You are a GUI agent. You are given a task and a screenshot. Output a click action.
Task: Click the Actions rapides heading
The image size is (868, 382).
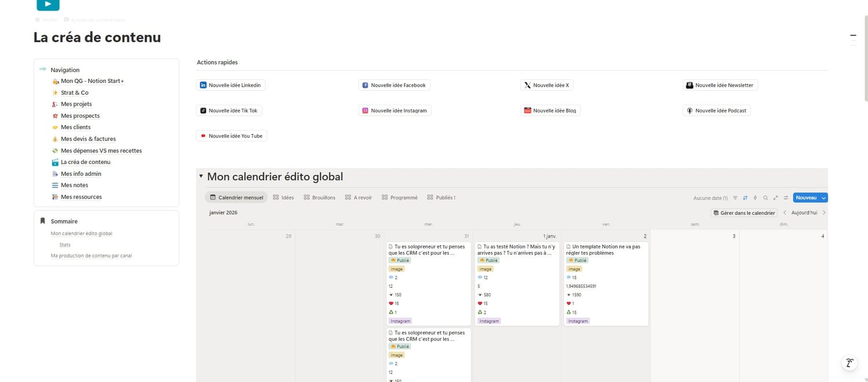point(217,62)
